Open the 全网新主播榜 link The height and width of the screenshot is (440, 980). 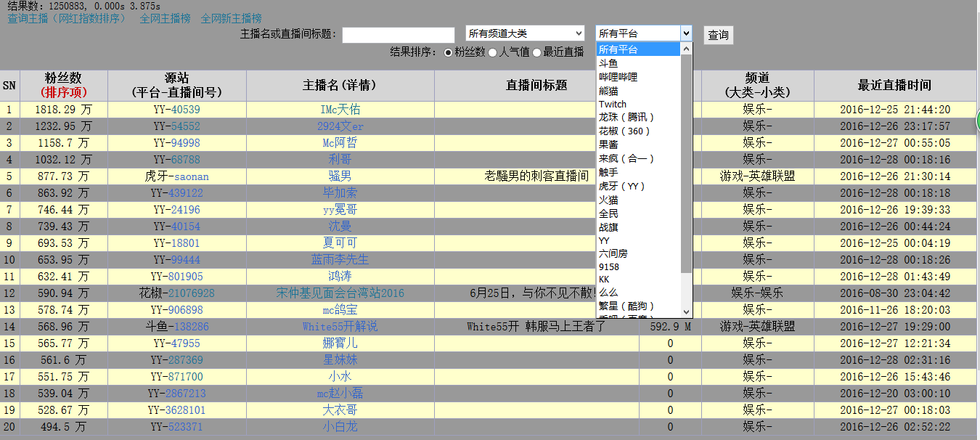(x=231, y=18)
